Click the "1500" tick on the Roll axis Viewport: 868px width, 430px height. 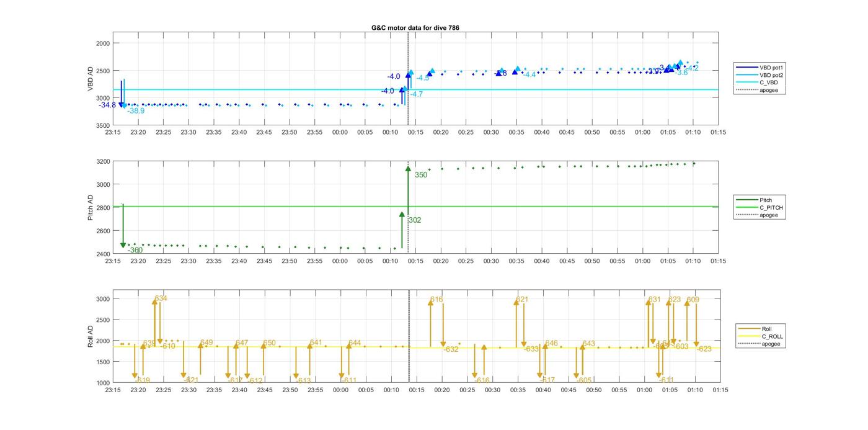click(102, 362)
